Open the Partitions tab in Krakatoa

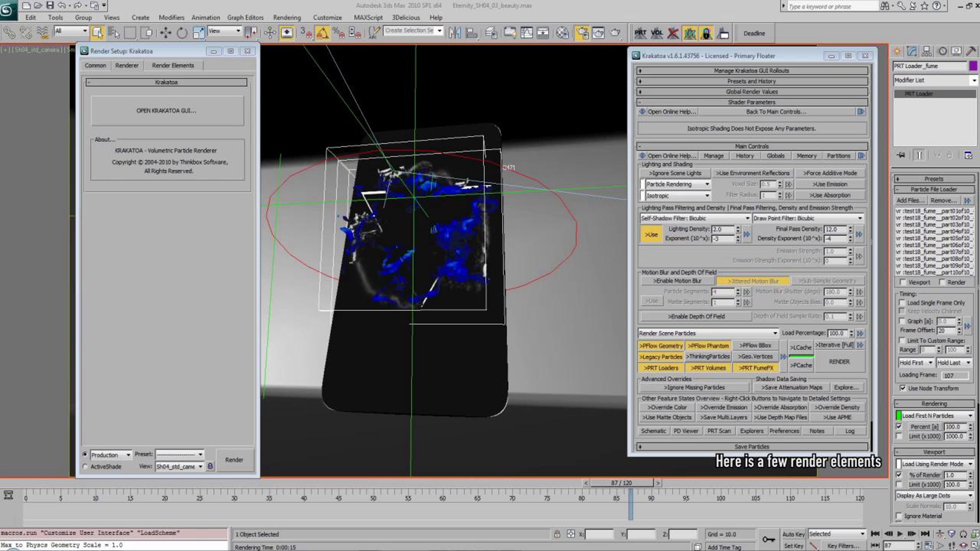[x=838, y=156]
